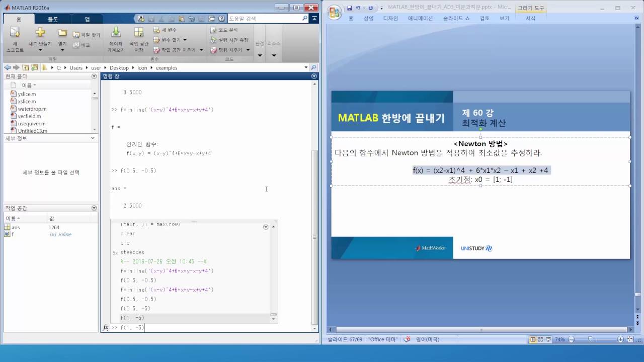Open the 애니메이션 (Animations) tab in PowerPoint
The height and width of the screenshot is (362, 644).
coord(420,19)
